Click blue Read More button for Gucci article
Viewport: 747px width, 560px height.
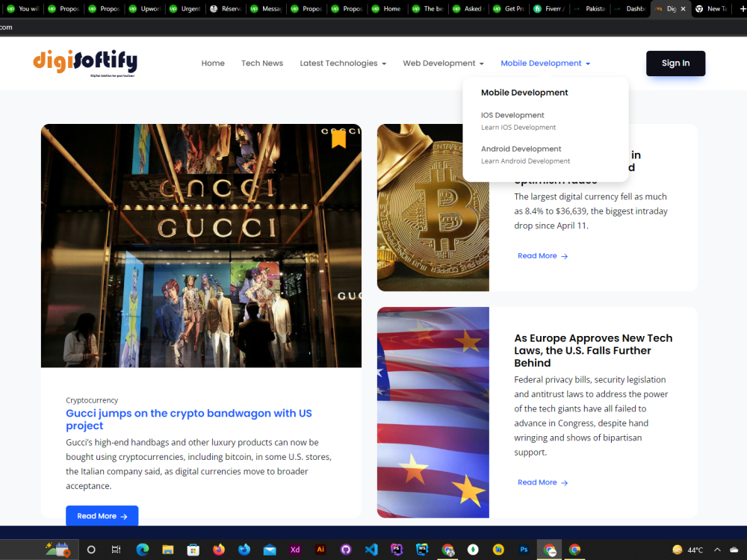(x=102, y=516)
